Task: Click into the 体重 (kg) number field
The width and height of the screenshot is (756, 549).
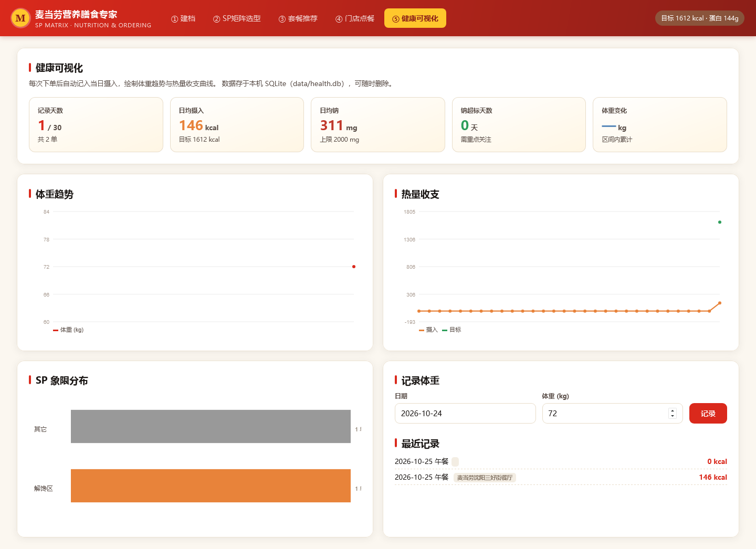Action: coord(612,414)
